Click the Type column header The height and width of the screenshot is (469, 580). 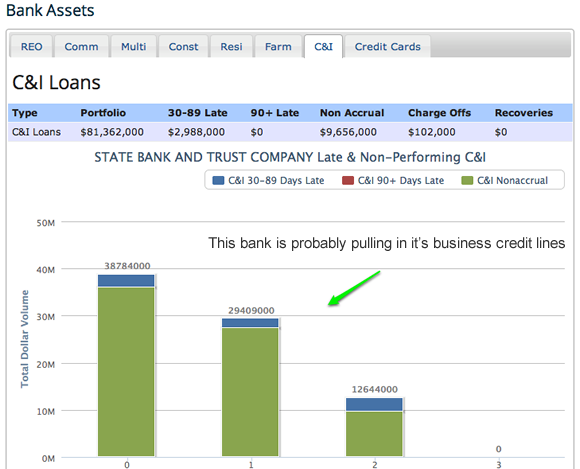coord(25,113)
